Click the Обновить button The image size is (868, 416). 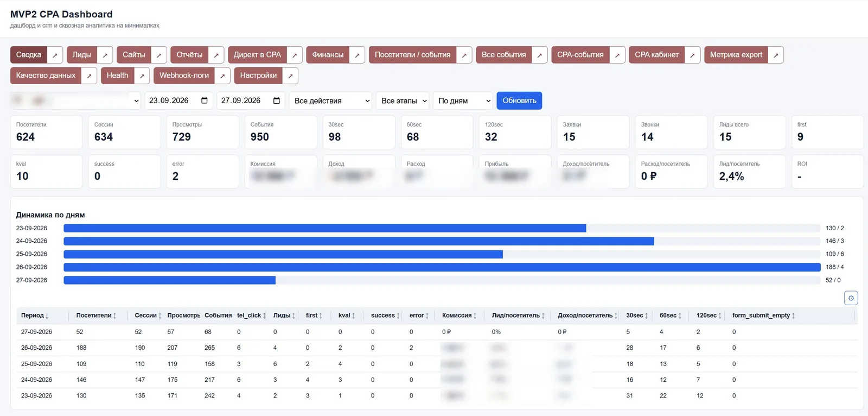click(519, 100)
